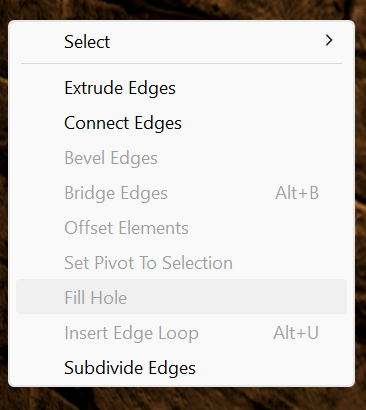This screenshot has width=366, height=410.
Task: Click the Alt+B shortcut label
Action: click(x=297, y=193)
